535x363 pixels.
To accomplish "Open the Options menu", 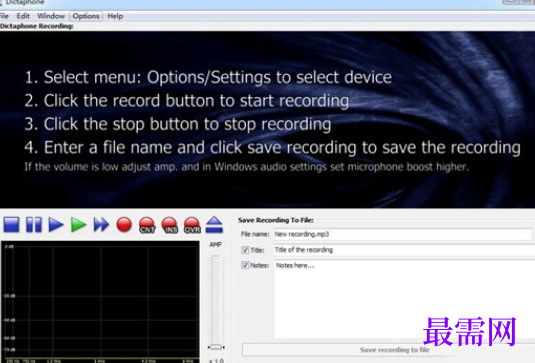I will click(86, 16).
